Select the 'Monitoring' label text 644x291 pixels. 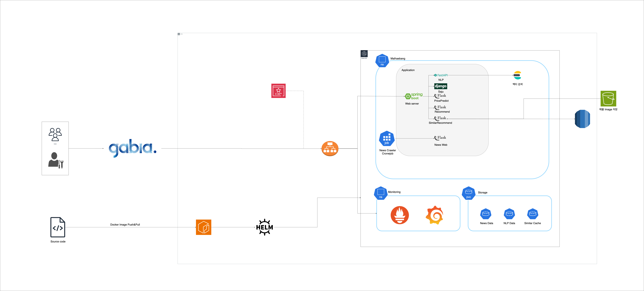coord(394,192)
